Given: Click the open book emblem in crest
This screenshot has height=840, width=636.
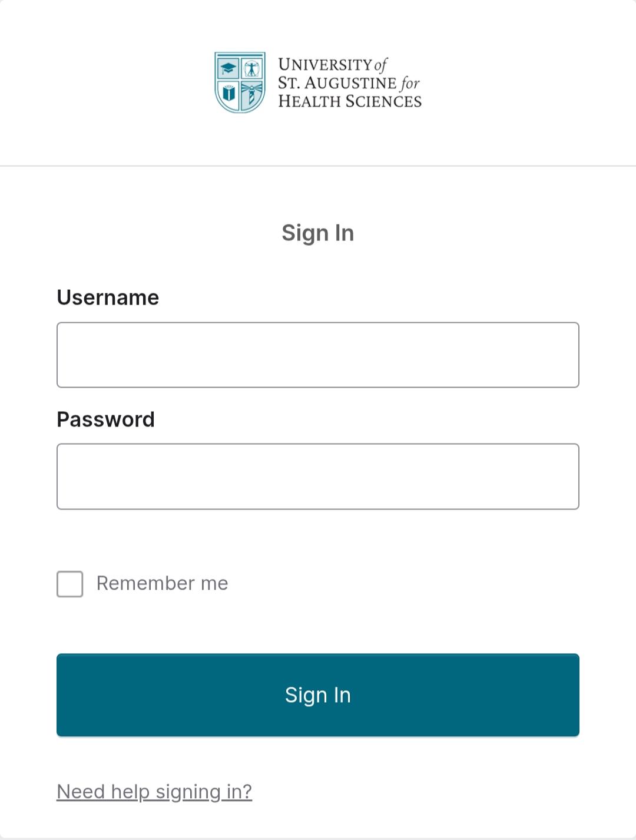Looking at the screenshot, I should pos(228,94).
